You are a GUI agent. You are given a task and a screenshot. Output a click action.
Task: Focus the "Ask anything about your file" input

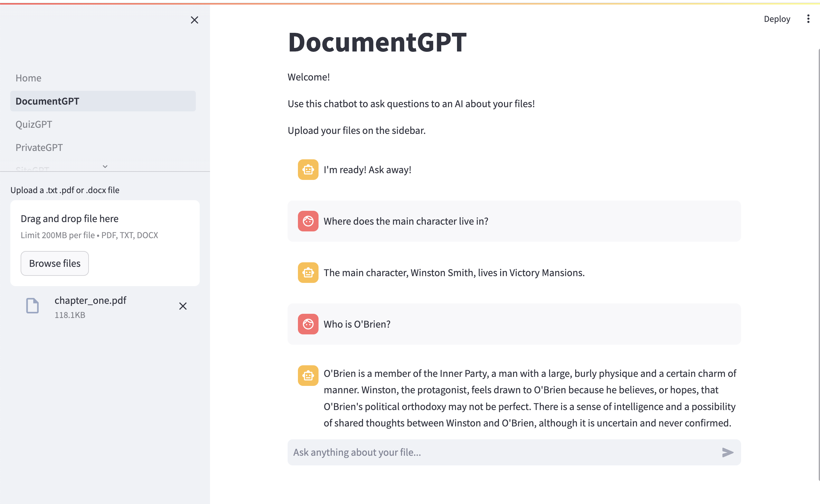(500, 452)
